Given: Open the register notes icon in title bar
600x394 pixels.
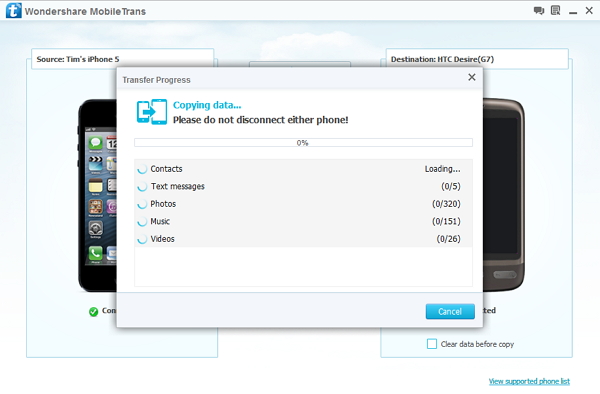Looking at the screenshot, I should [x=555, y=11].
